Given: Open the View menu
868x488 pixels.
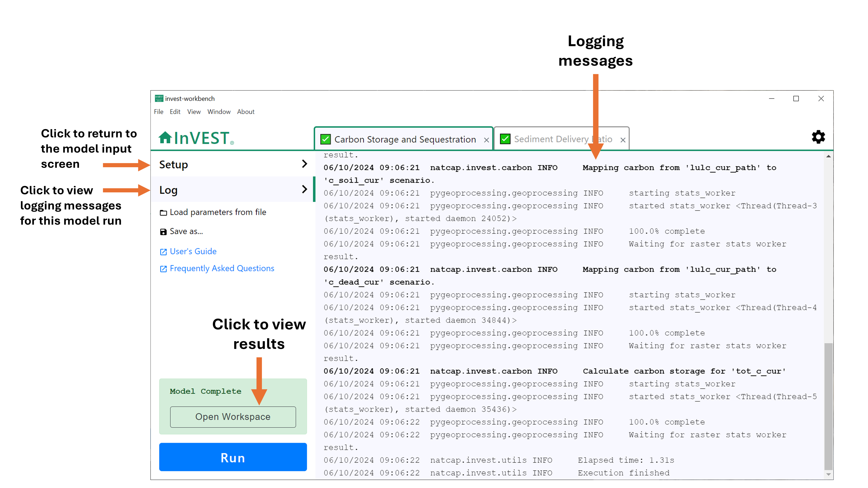Looking at the screenshot, I should pos(194,111).
